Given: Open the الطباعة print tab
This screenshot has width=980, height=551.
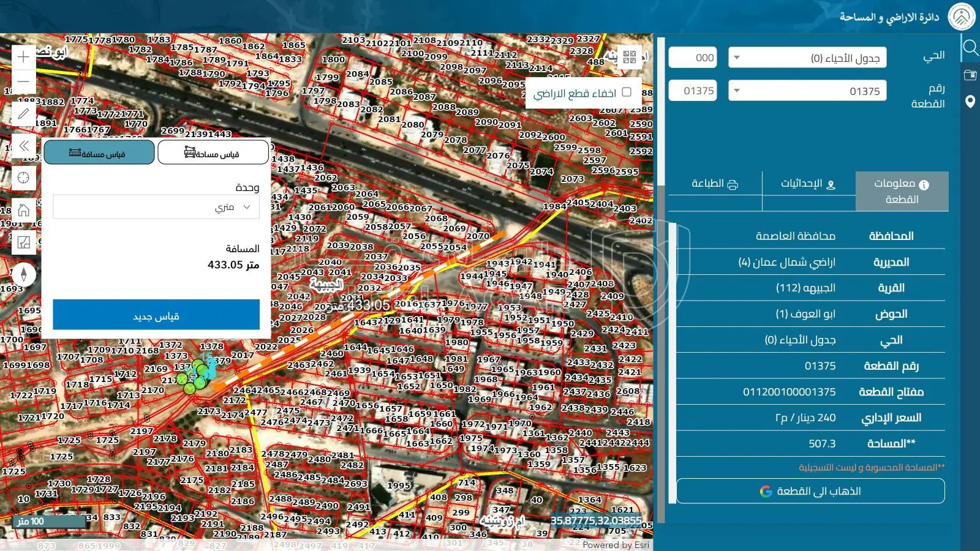Looking at the screenshot, I should coord(715,184).
